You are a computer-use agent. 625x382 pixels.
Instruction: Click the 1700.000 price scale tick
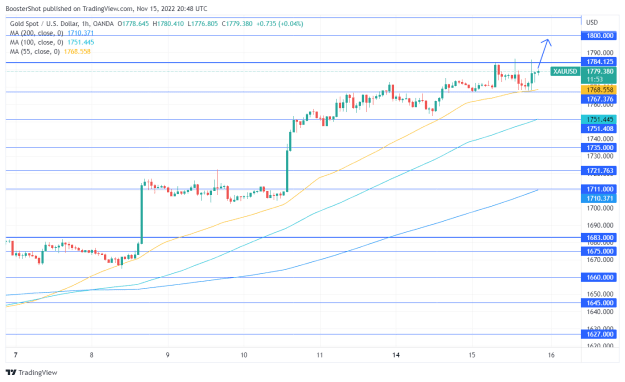click(x=600, y=208)
